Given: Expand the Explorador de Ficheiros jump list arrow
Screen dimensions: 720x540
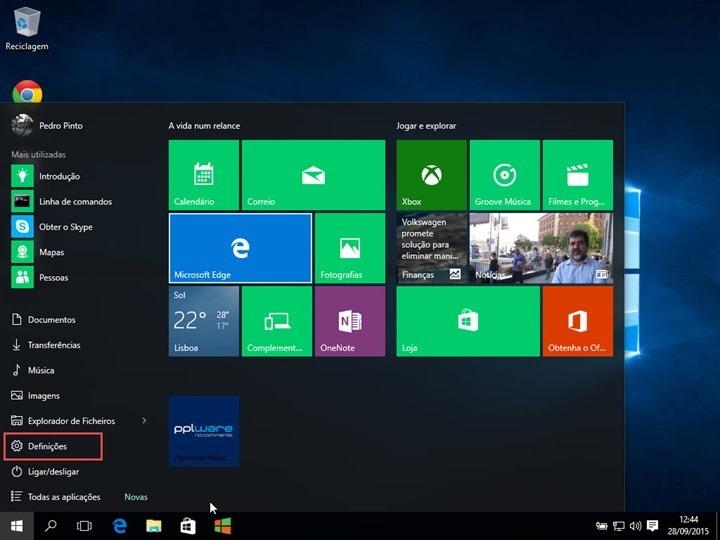Looking at the screenshot, I should point(144,421).
